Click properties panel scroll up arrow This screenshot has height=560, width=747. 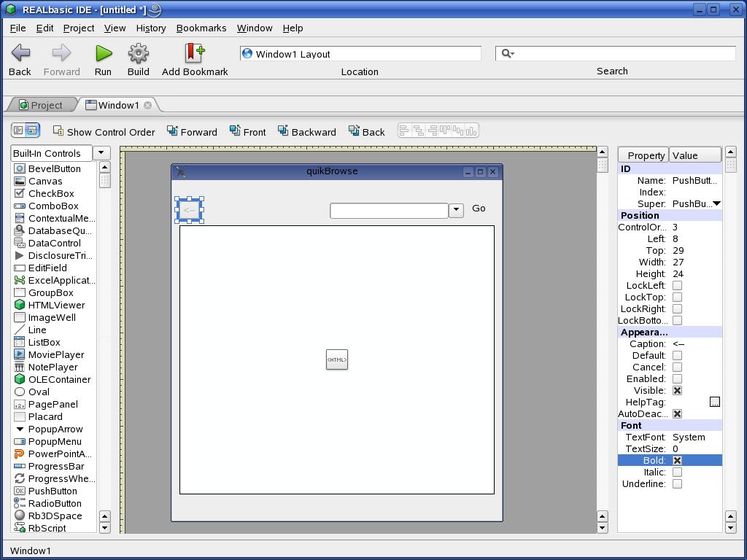click(730, 152)
